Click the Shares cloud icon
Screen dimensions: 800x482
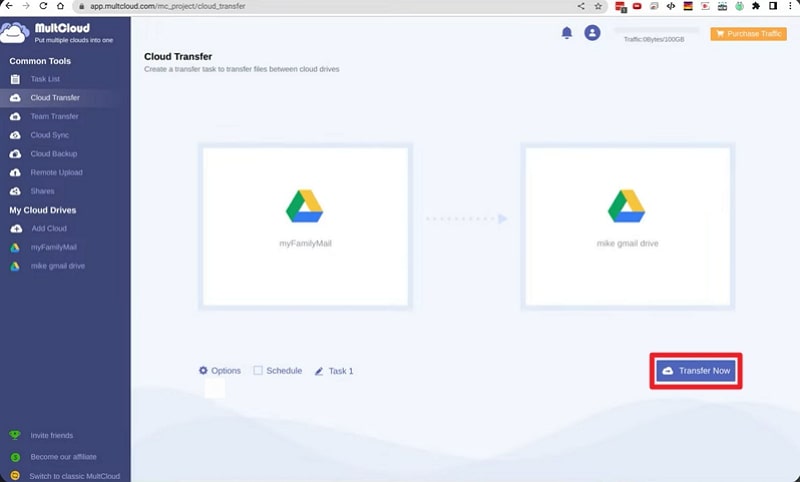15,191
